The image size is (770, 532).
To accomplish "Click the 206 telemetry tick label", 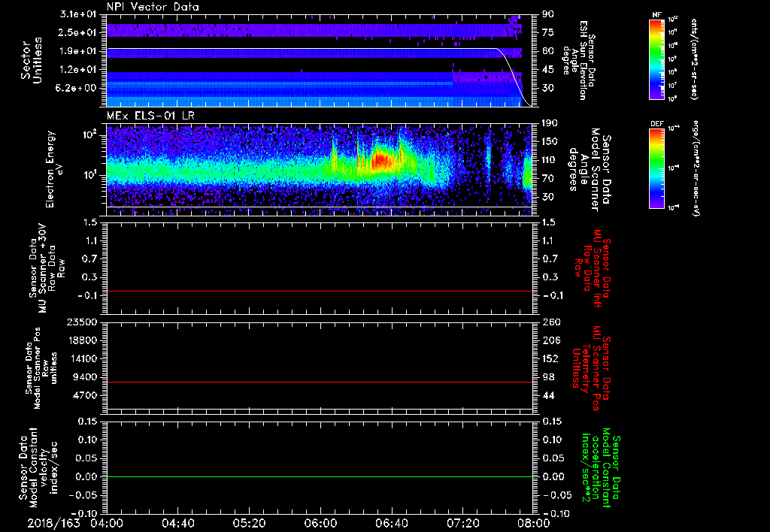I will 550,340.
